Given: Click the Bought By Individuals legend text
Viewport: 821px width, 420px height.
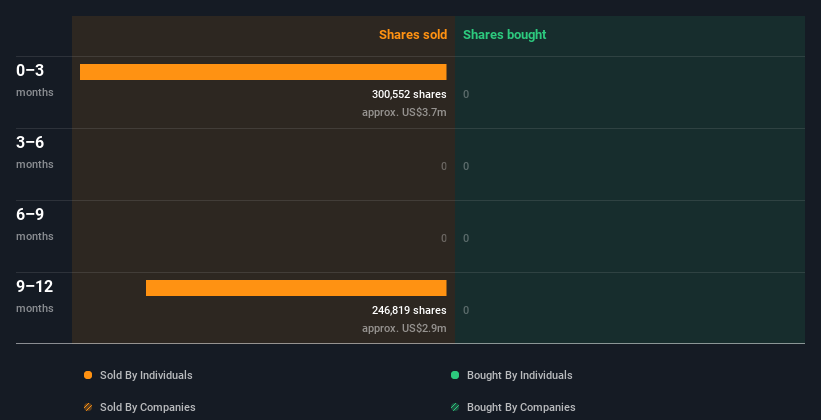Looking at the screenshot, I should point(519,375).
